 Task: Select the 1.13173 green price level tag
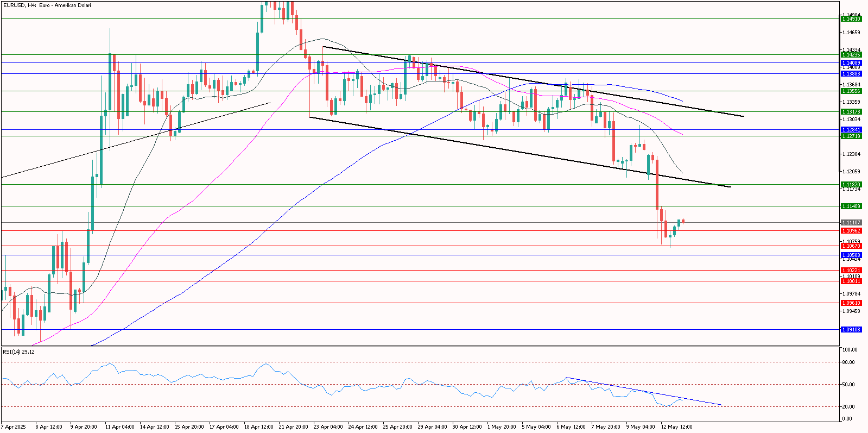click(x=851, y=112)
